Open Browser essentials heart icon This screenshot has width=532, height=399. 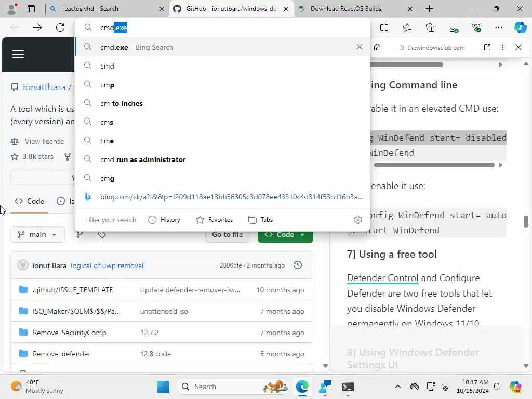click(x=476, y=28)
